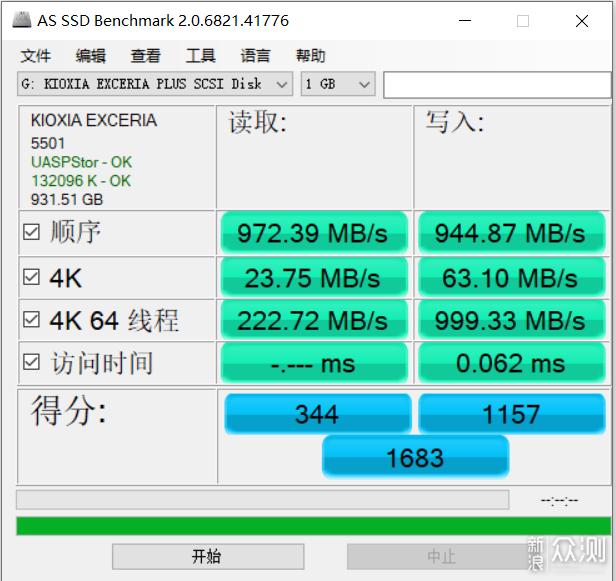Disable the 4K 64 线程 checkbox

[31, 319]
